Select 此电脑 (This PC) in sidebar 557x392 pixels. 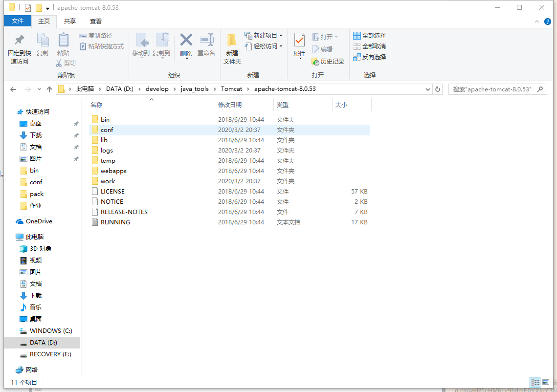[x=29, y=237]
